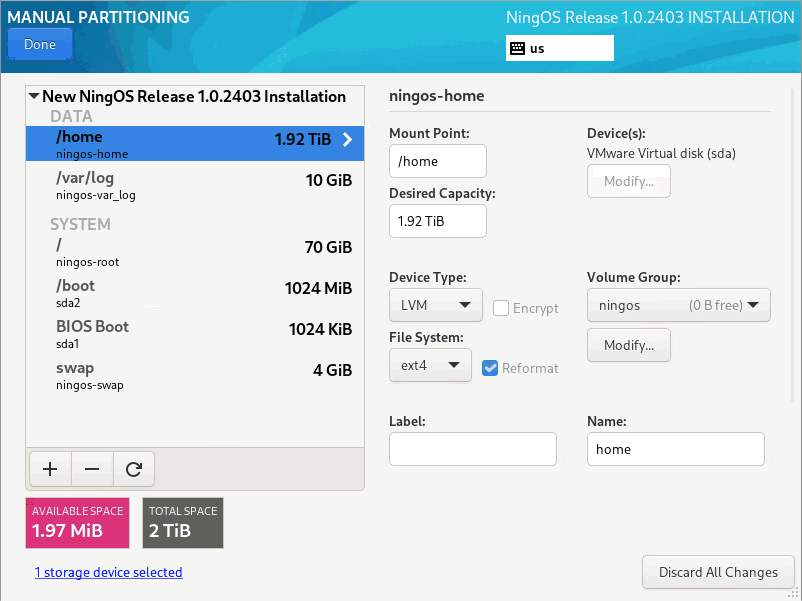The height and width of the screenshot is (601, 802).
Task: Click the add mount point plus icon
Action: pos(50,469)
